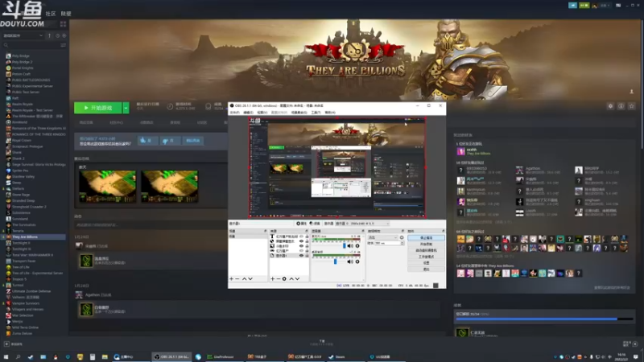Open OBS display selection dropdown
This screenshot has width=644, height=362.
362,224
